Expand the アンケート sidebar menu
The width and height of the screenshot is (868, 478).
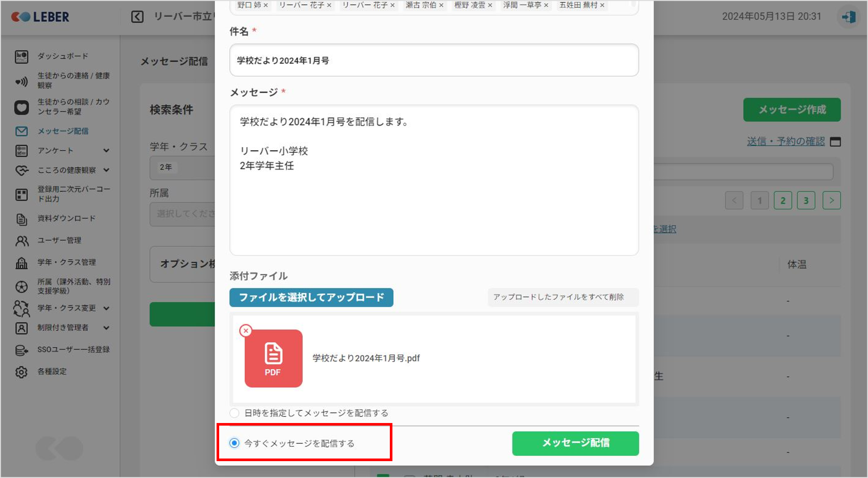(x=106, y=151)
